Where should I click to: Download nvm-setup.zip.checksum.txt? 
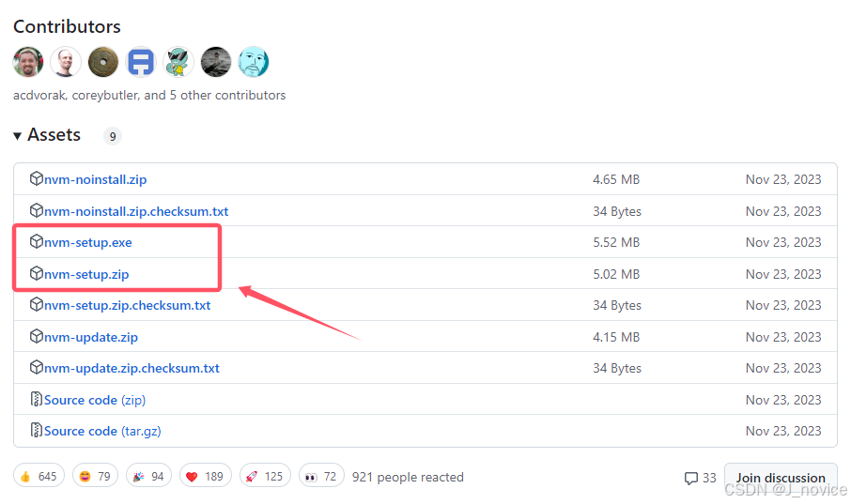(127, 305)
